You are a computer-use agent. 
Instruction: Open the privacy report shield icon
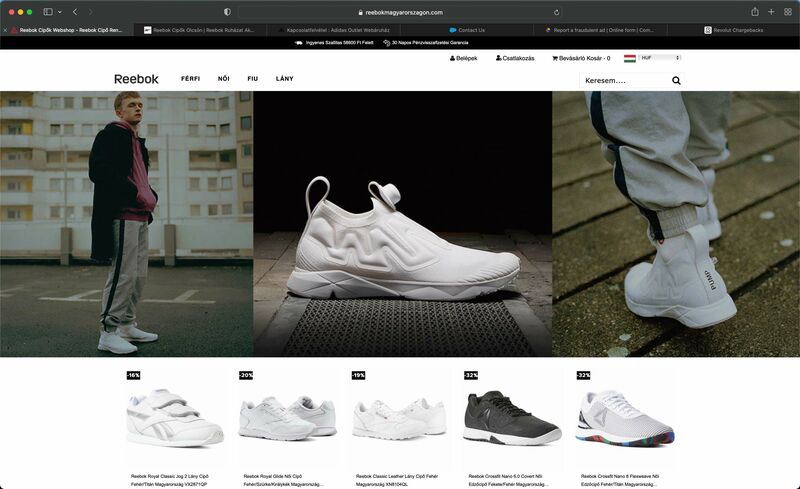coord(227,12)
